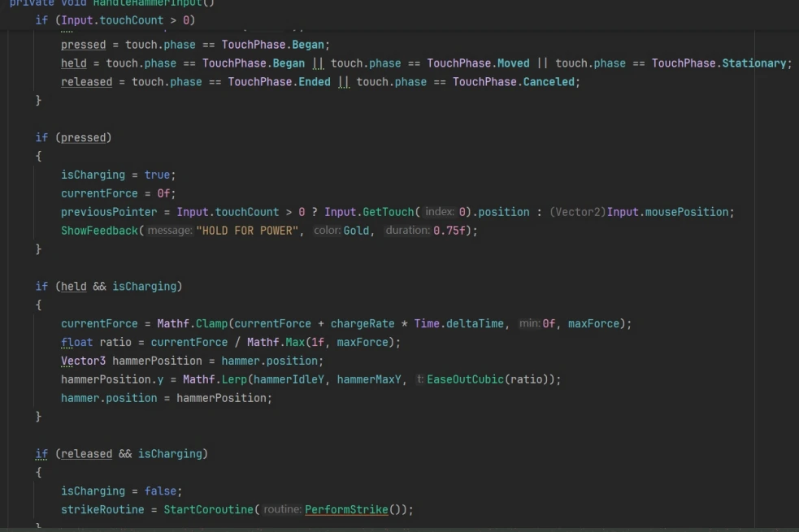
Task: Click the 'if (released && isCharging)' condition
Action: point(121,453)
